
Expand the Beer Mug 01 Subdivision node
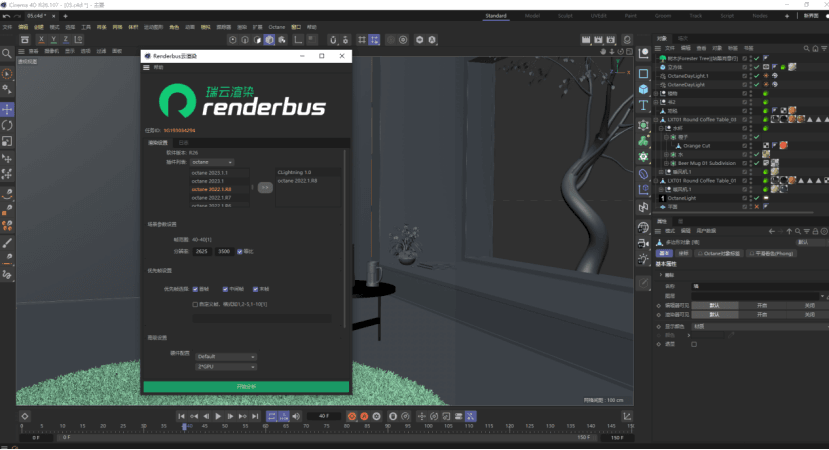[x=666, y=163]
